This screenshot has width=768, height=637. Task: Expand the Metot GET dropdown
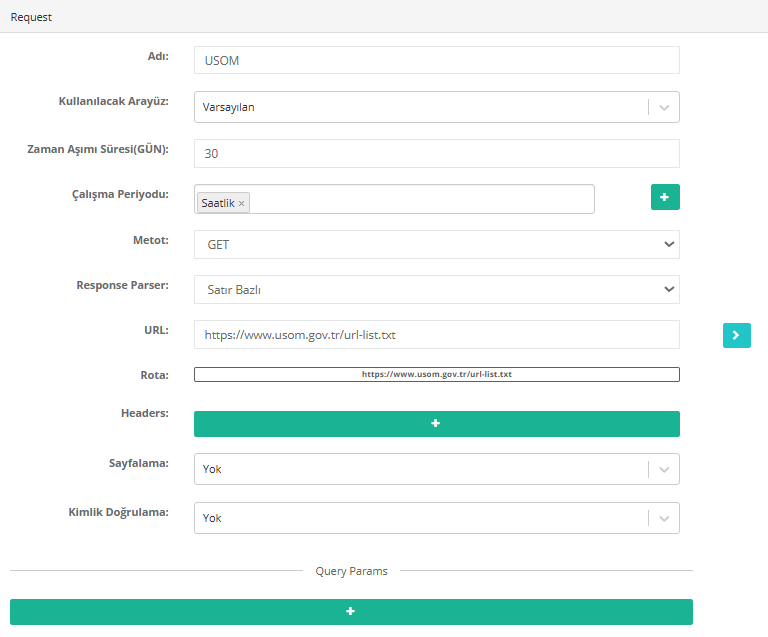[668, 244]
